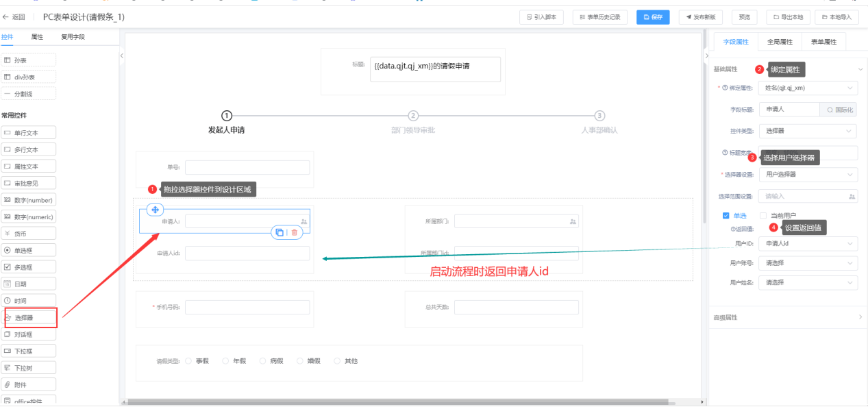Switch to the 复用字段 tab
This screenshot has height=409, width=868.
click(x=73, y=36)
